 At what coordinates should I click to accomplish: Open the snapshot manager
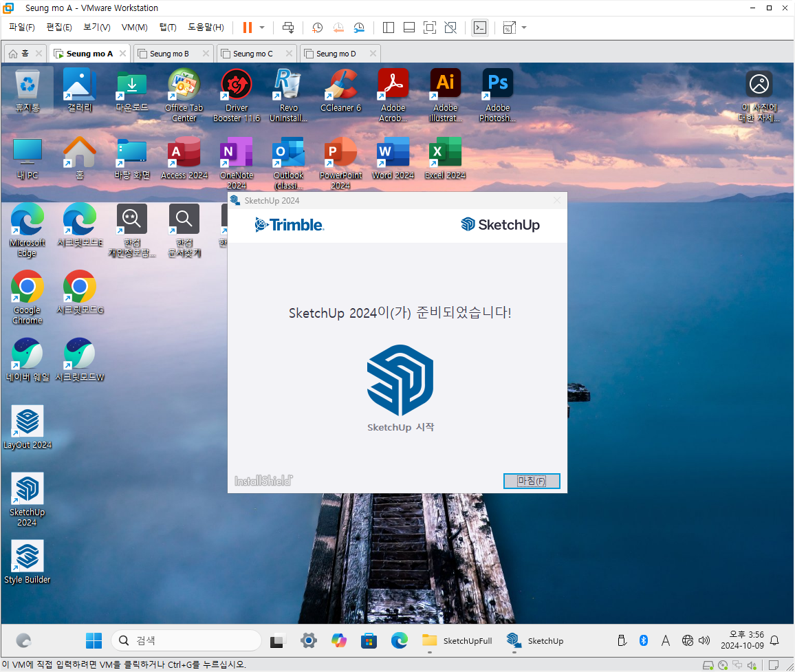[x=359, y=28]
